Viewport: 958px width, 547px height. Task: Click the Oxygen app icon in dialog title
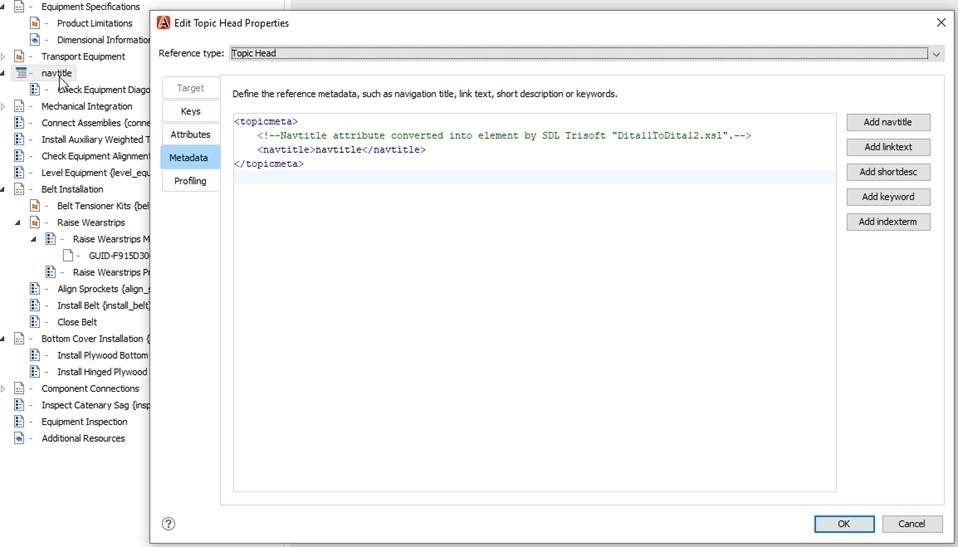tap(163, 23)
